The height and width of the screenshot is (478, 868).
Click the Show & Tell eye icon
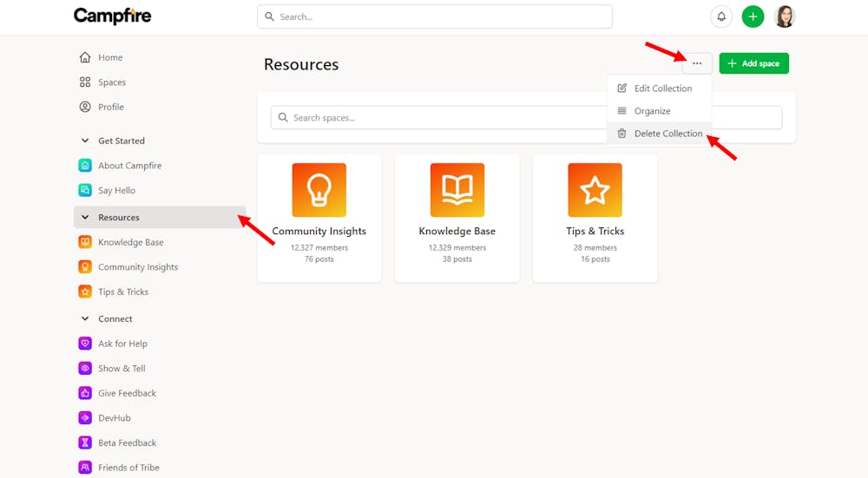pyautogui.click(x=85, y=369)
